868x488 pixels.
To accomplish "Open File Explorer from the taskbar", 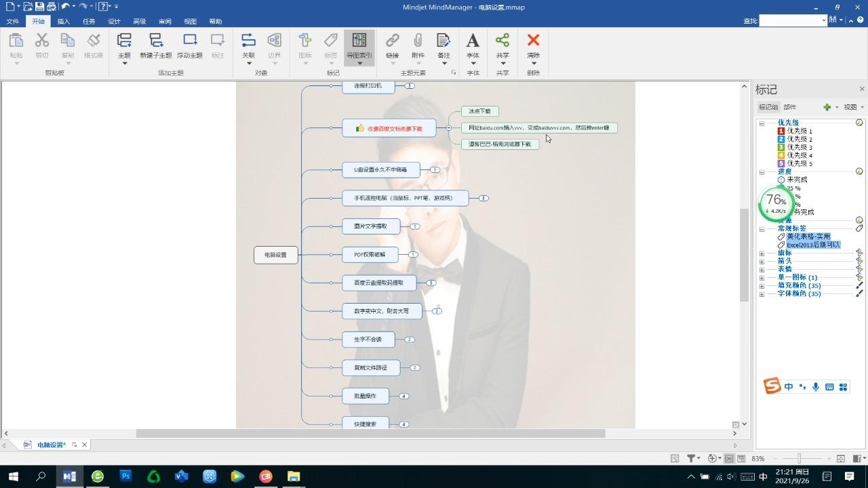I will 294,476.
